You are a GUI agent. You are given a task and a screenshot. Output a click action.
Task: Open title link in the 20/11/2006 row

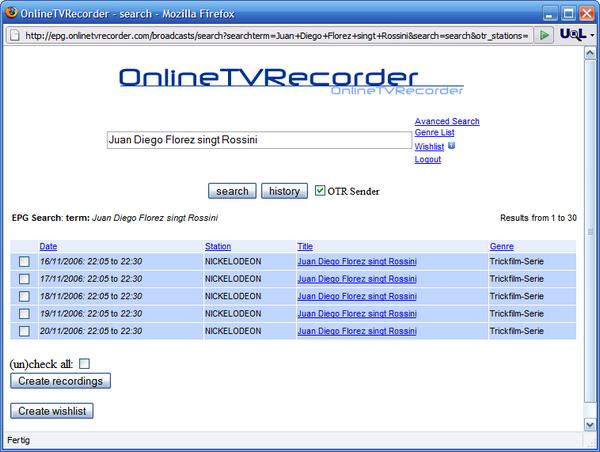click(x=357, y=331)
